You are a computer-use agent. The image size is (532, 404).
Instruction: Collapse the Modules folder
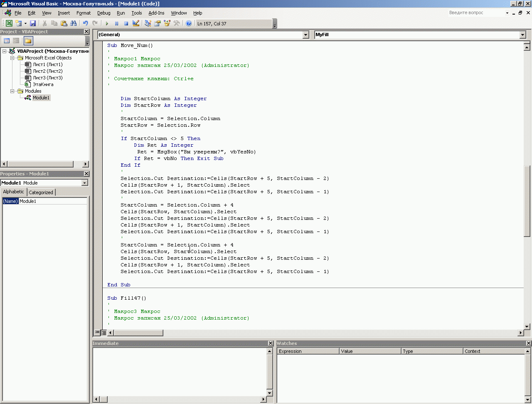coord(12,91)
